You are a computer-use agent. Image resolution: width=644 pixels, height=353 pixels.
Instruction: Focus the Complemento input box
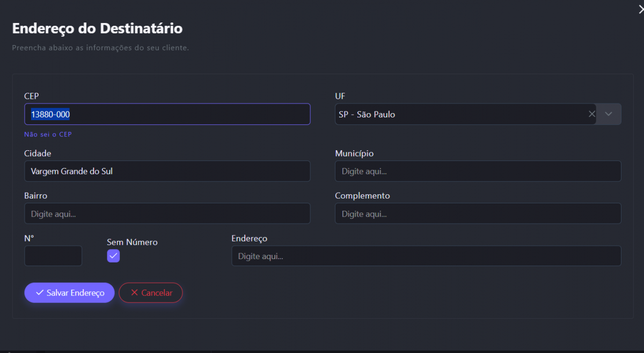coord(478,214)
